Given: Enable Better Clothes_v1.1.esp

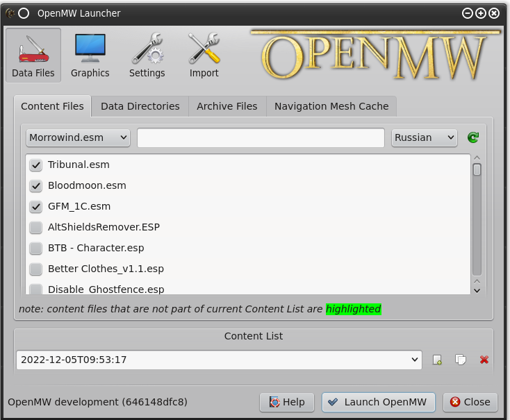Looking at the screenshot, I should point(35,269).
